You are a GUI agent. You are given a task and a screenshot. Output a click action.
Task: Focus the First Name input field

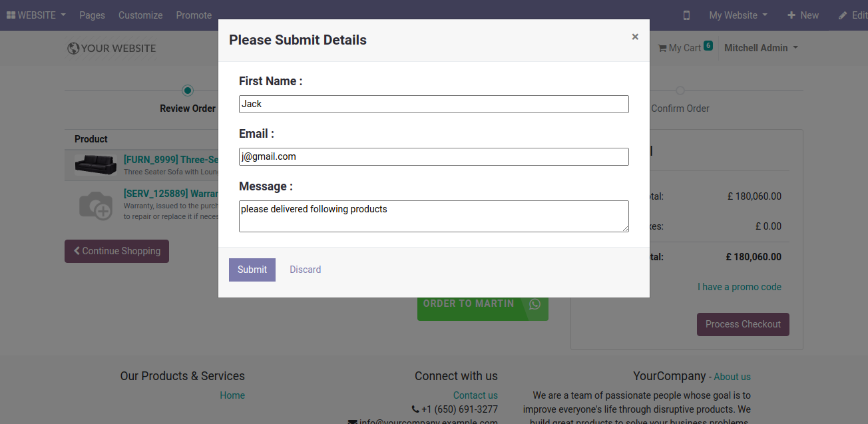434,104
